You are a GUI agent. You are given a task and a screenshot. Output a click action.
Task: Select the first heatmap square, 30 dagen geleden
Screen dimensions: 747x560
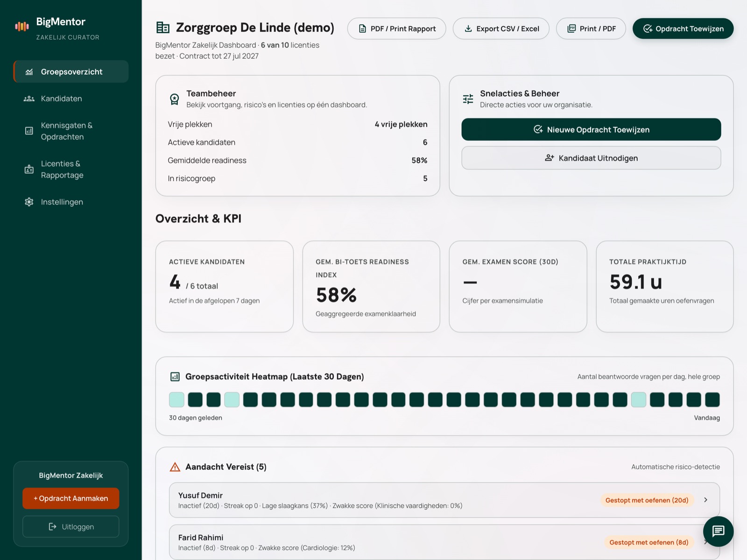tap(176, 400)
